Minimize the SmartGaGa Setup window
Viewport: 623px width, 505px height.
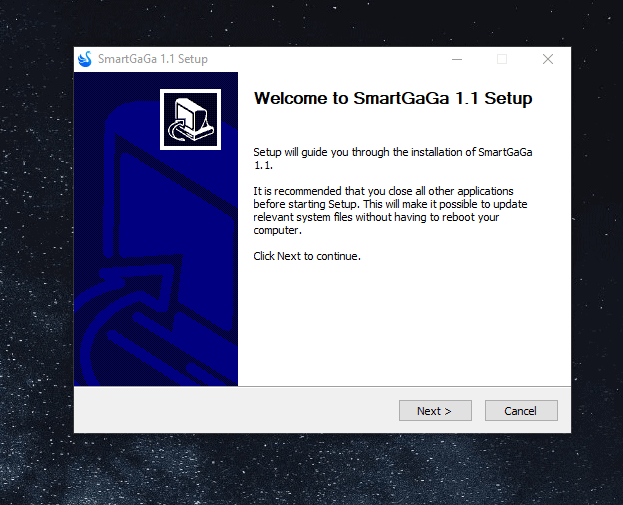click(x=456, y=59)
